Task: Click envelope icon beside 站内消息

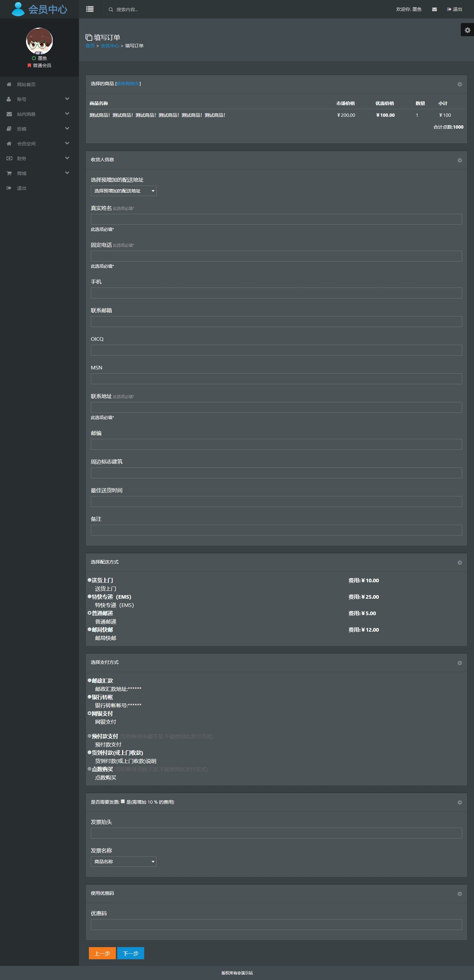Action: (9, 114)
